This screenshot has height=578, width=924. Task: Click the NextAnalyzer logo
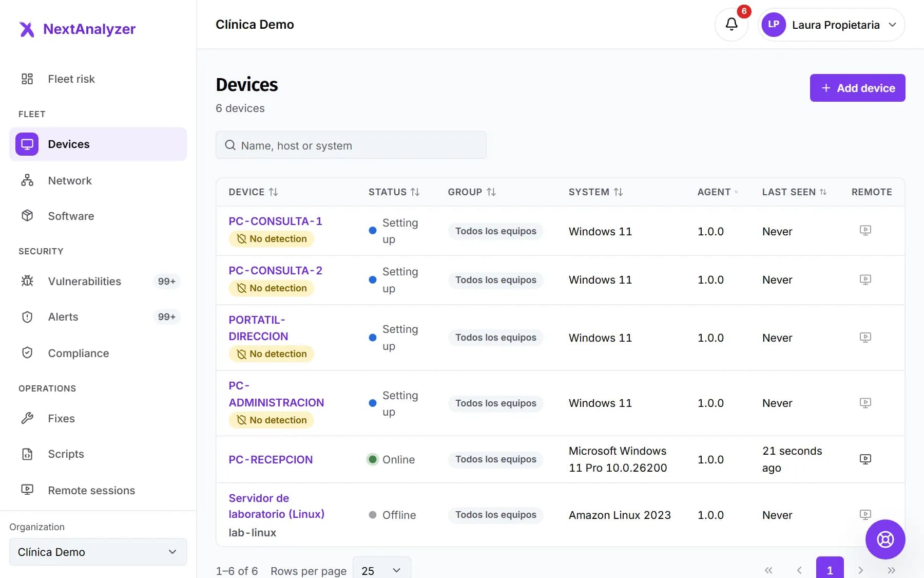pos(77,29)
